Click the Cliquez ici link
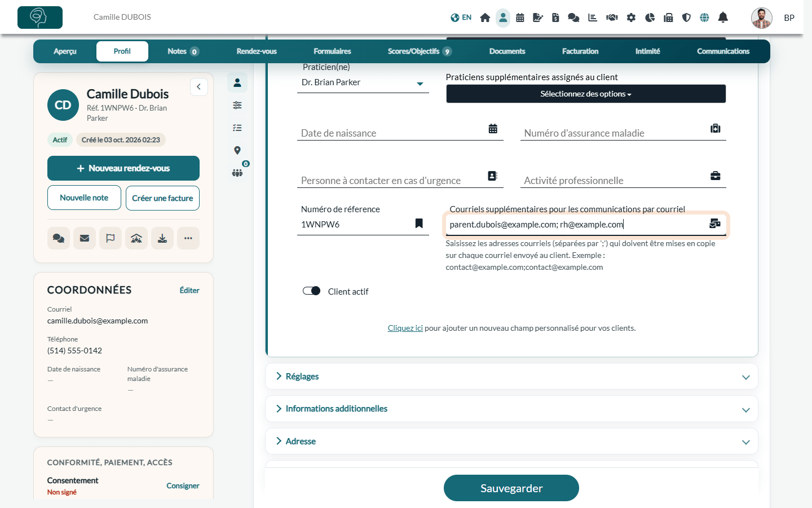This screenshot has width=812, height=508. [405, 328]
